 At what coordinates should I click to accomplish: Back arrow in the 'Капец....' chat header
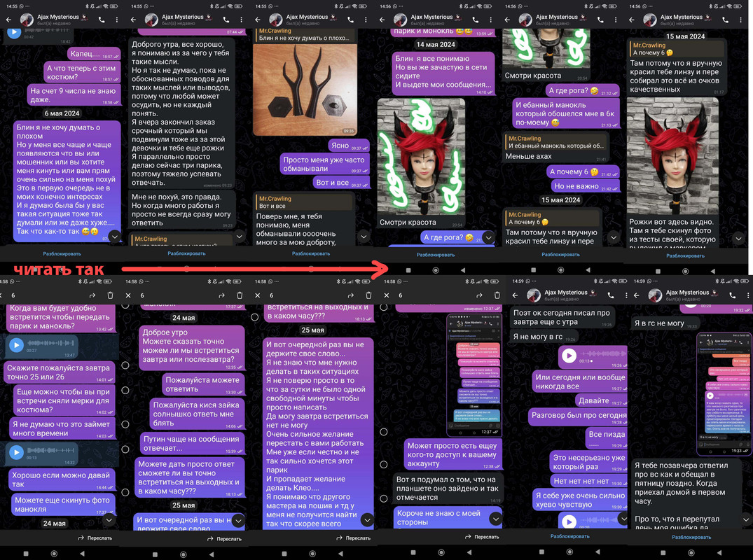pos(8,20)
